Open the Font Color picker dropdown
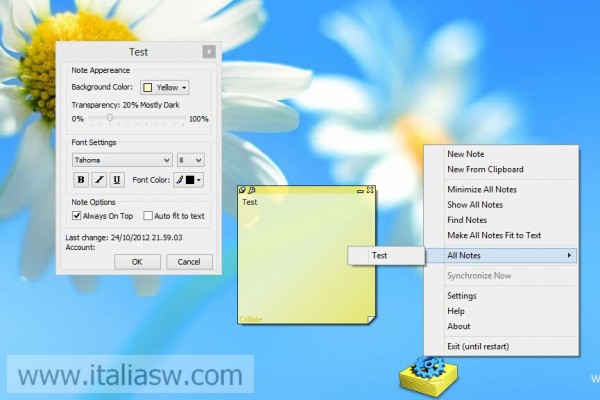 coord(188,180)
